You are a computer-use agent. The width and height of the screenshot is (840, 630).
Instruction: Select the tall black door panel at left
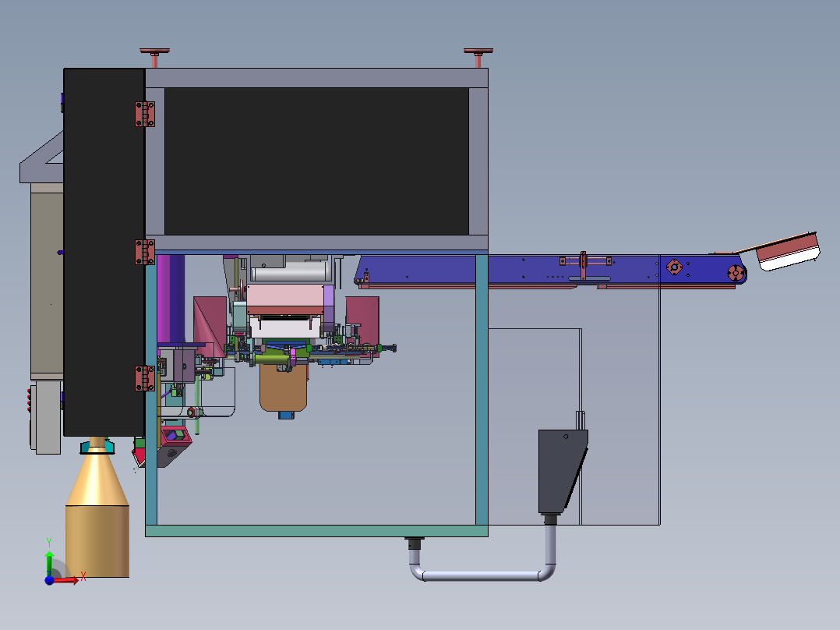point(104,252)
